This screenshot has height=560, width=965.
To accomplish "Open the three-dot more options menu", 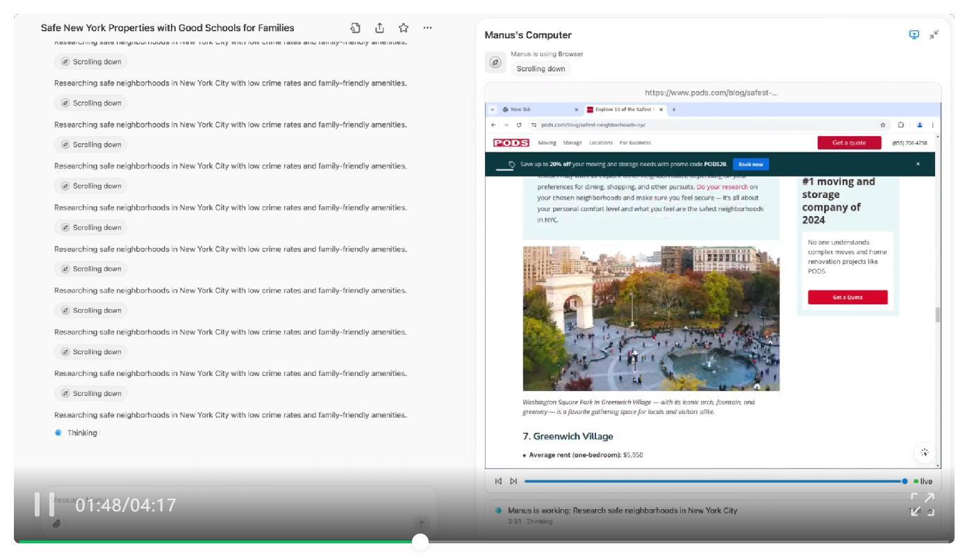I will (427, 28).
